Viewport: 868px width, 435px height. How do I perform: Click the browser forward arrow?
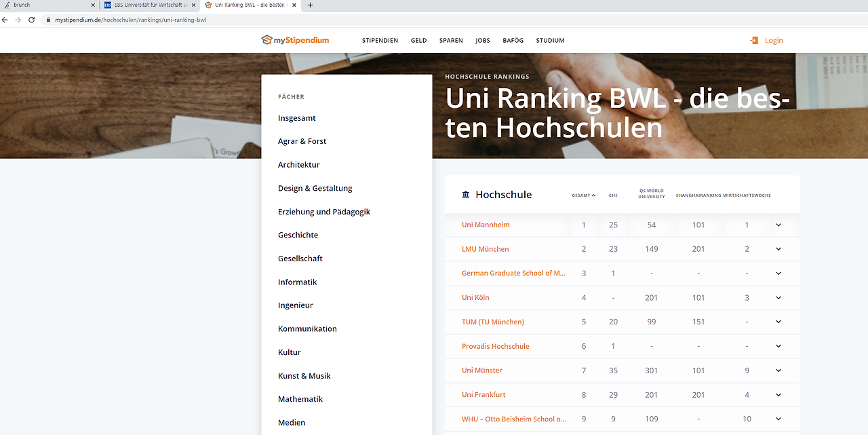(18, 20)
